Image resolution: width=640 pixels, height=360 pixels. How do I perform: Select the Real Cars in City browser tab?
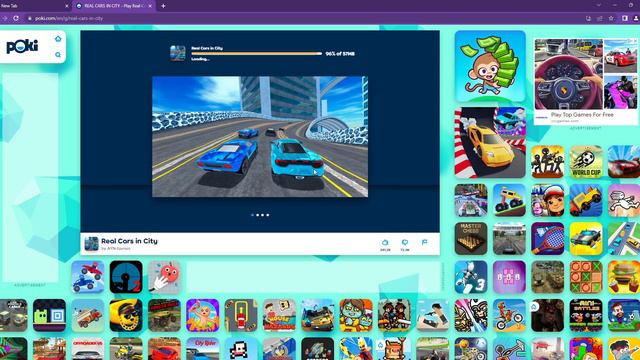coord(114,6)
